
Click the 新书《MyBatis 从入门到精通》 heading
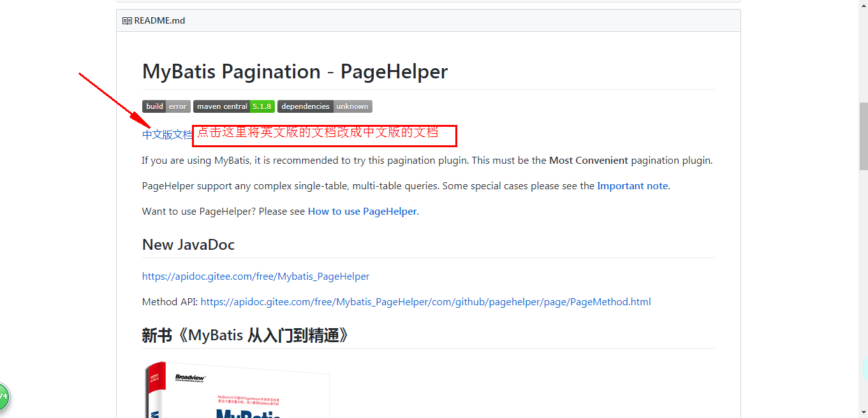click(245, 335)
